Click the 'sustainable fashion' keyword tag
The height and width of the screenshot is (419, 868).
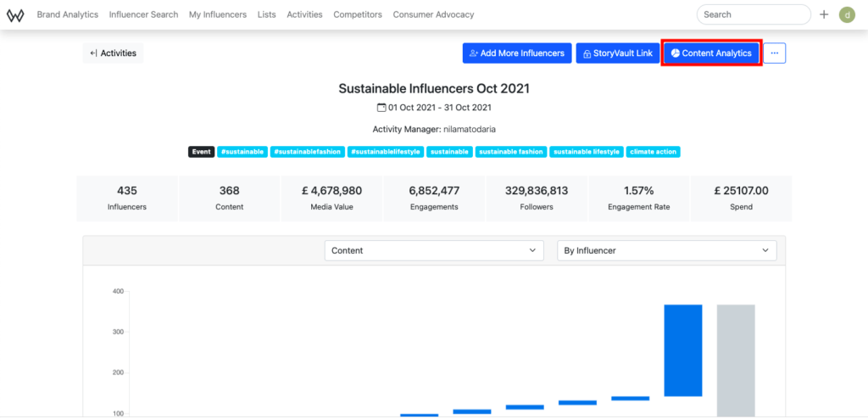coord(511,152)
